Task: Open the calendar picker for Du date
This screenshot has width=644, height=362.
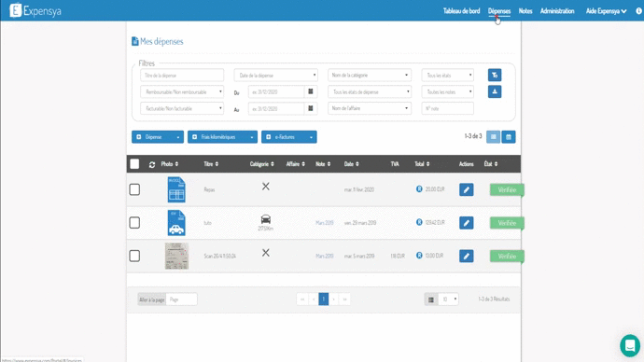Action: [x=311, y=92]
